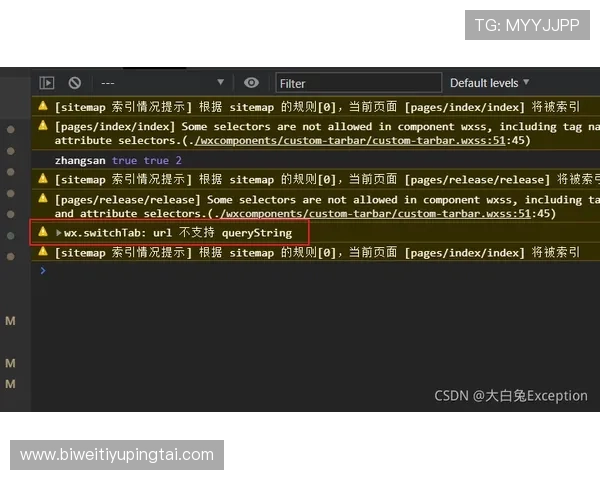Click the warning icon beside wx.switchTab message
This screenshot has height=480, width=600.
pos(43,232)
